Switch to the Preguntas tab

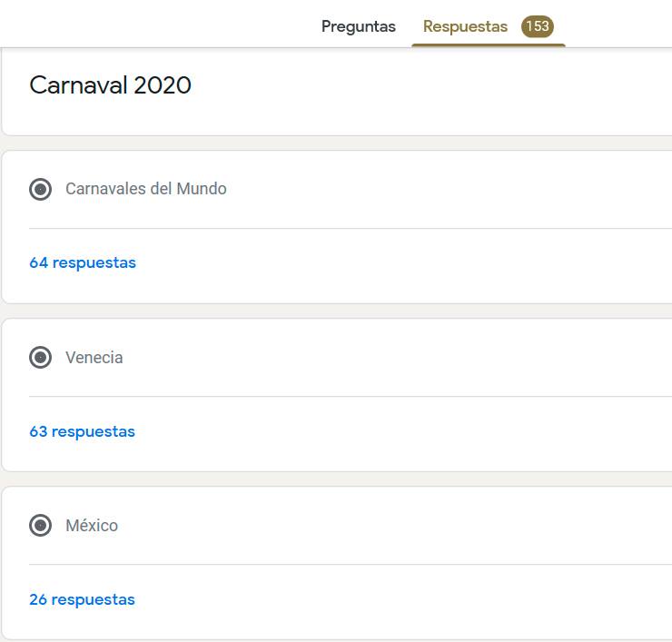[x=359, y=26]
